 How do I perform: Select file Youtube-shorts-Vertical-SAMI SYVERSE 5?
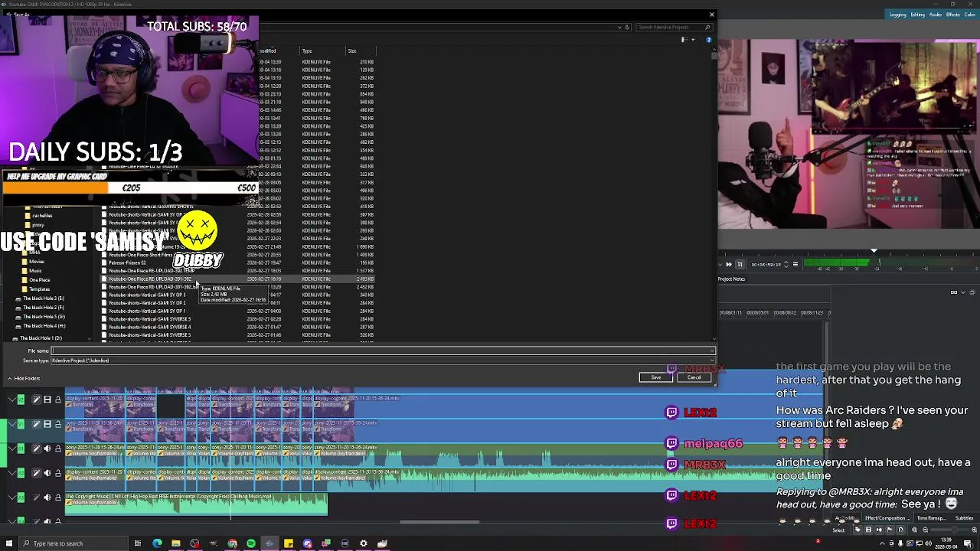pyautogui.click(x=150, y=319)
